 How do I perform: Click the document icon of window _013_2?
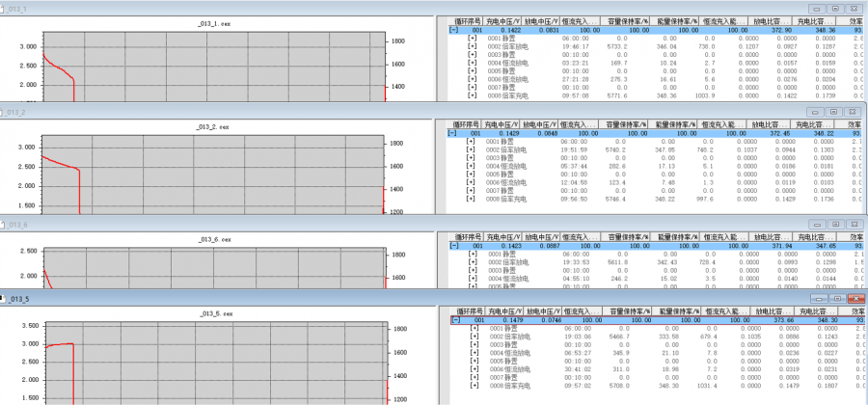click(x=4, y=113)
